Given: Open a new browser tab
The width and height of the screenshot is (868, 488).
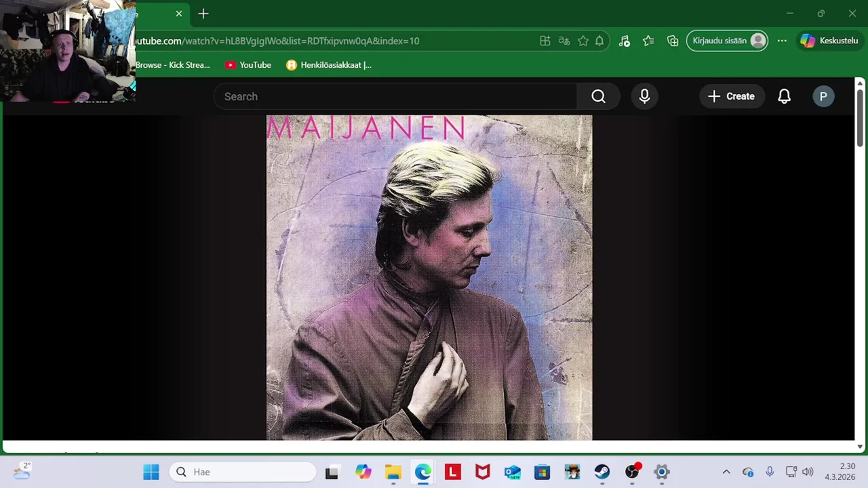Looking at the screenshot, I should pyautogui.click(x=203, y=14).
